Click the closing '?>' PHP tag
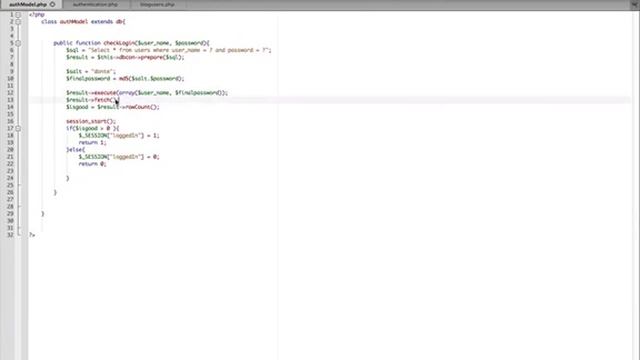 32,235
